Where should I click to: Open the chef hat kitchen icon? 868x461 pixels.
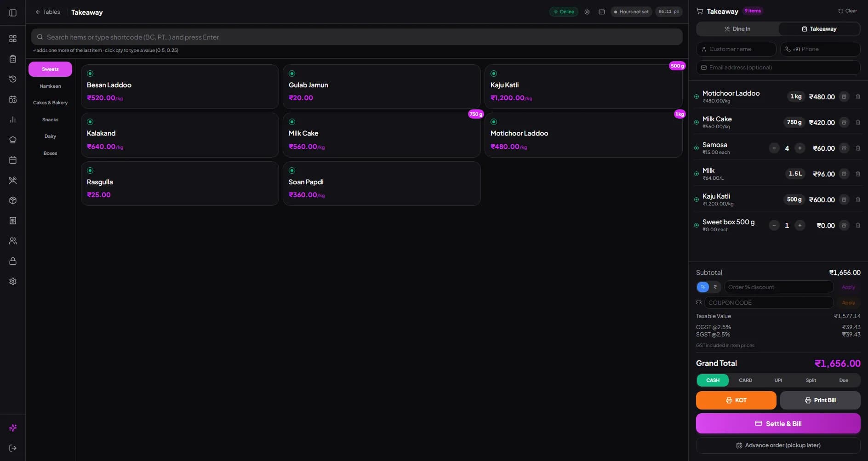tap(13, 140)
